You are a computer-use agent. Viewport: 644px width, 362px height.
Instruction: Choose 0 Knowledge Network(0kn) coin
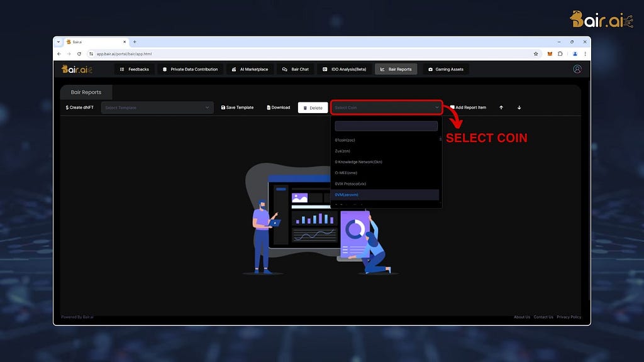385,162
